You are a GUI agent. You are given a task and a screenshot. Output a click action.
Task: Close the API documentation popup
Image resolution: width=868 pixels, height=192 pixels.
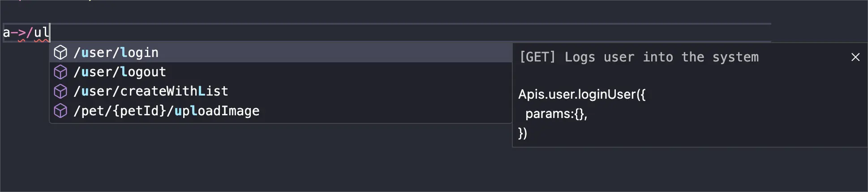coord(855,57)
